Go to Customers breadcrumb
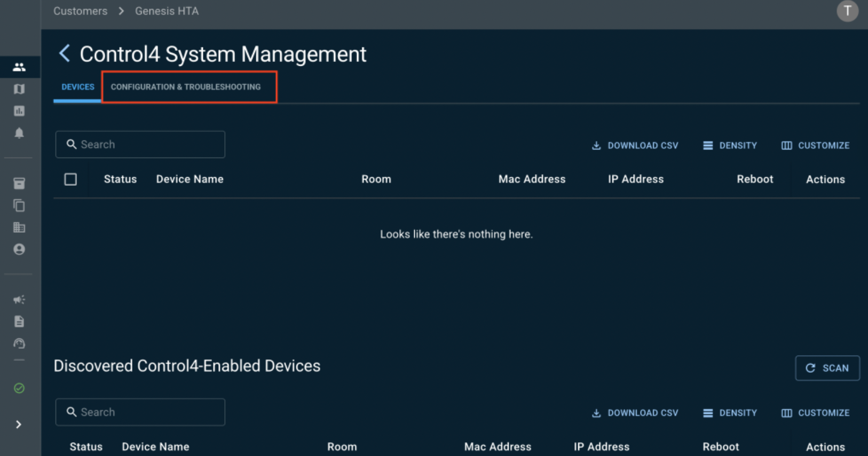868x456 pixels. click(x=80, y=11)
